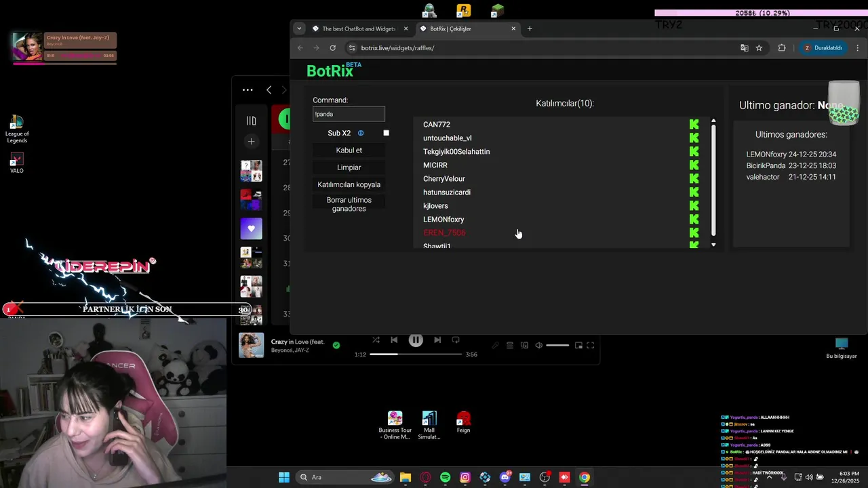Open Mall Simulator desktop shortcut
The height and width of the screenshot is (488, 868).
[x=429, y=426]
